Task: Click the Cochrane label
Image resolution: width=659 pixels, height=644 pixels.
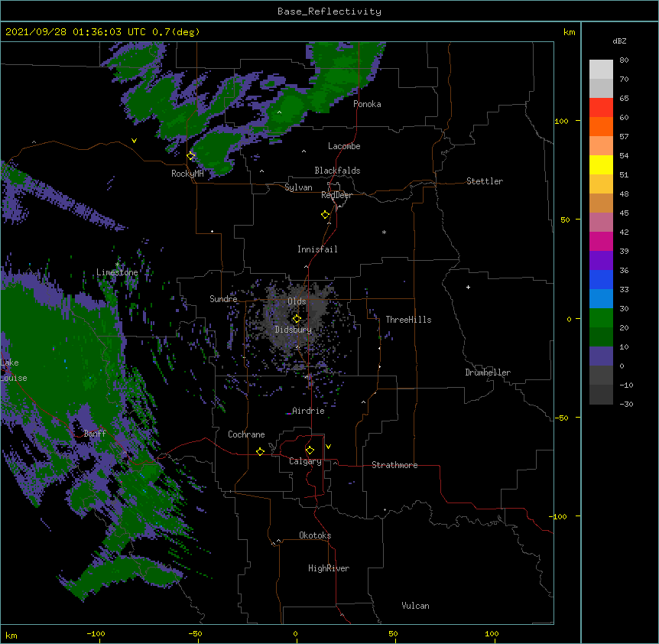Action: 246,434
